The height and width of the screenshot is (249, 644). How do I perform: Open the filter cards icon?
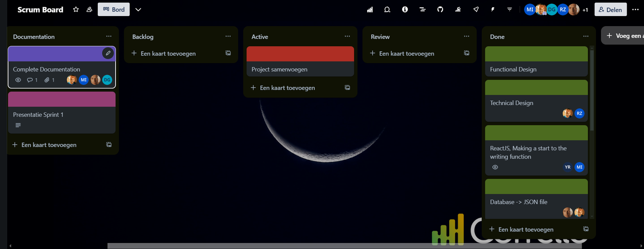click(510, 9)
